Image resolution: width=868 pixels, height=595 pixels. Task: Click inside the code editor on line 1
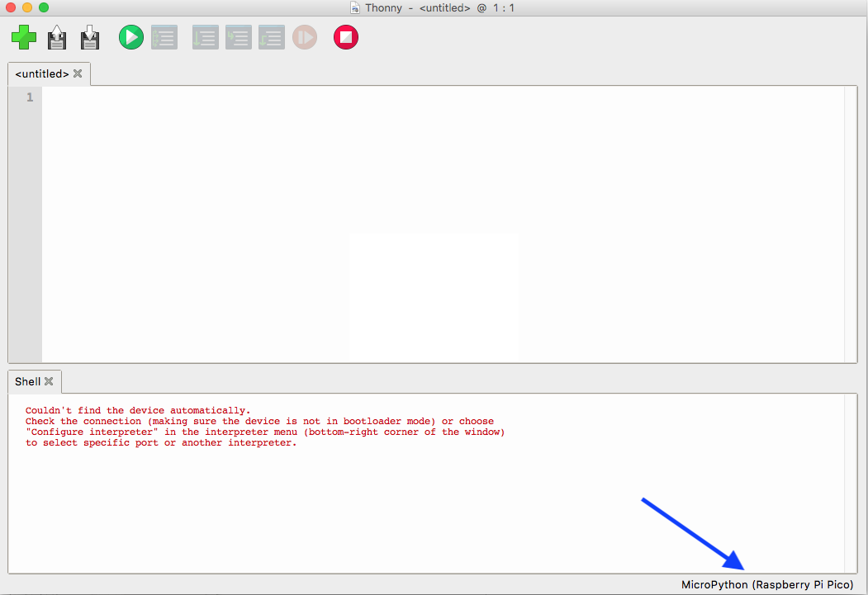[443, 97]
